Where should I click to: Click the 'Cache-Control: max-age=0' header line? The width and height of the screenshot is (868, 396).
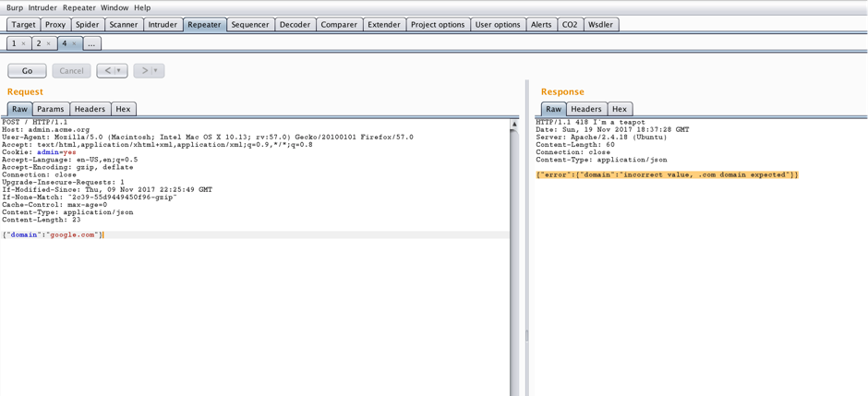pyautogui.click(x=54, y=205)
